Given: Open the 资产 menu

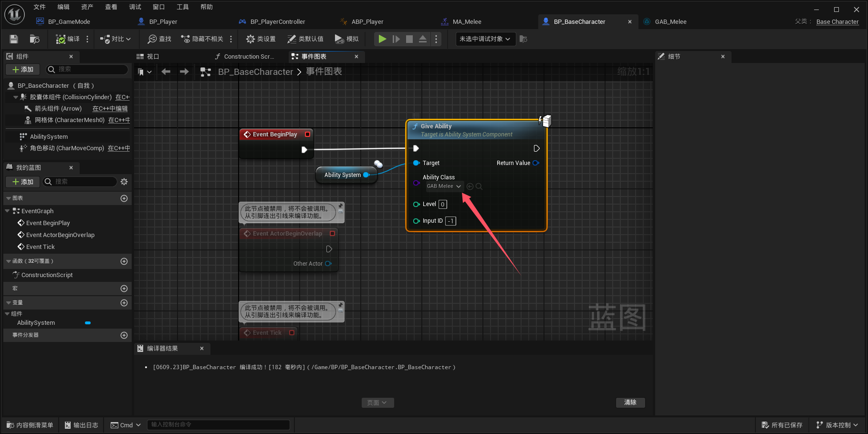Looking at the screenshot, I should click(x=87, y=7).
